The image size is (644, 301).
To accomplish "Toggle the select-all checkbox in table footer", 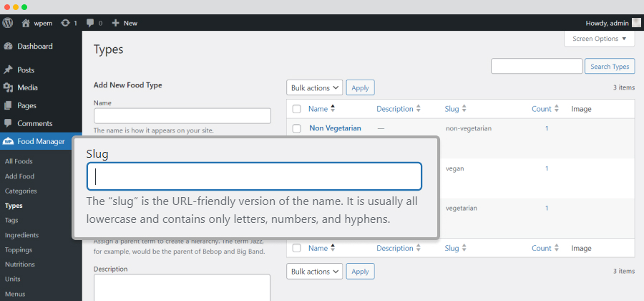I will click(x=296, y=248).
